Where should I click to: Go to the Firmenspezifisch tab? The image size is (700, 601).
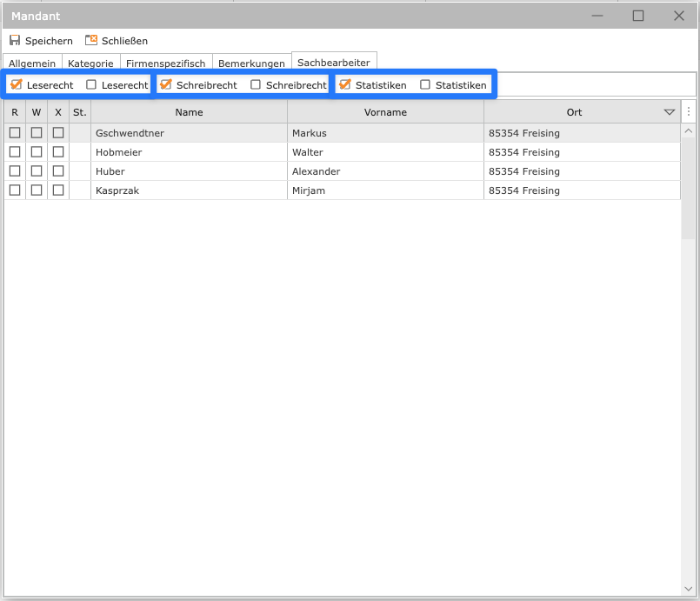165,63
